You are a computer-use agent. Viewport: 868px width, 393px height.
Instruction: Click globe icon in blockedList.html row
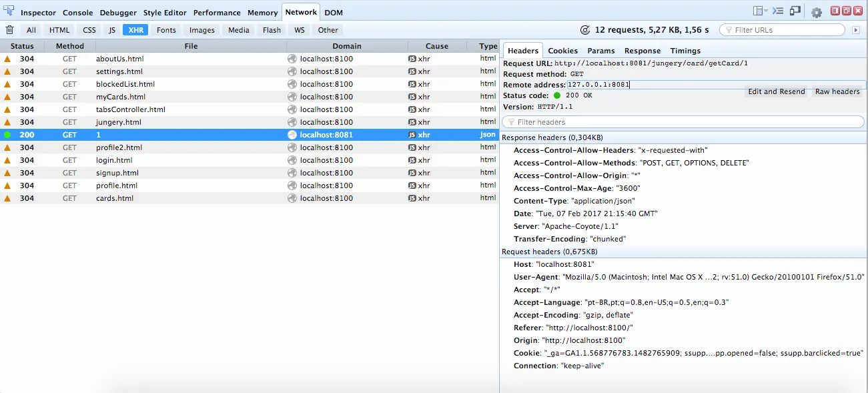coord(292,84)
